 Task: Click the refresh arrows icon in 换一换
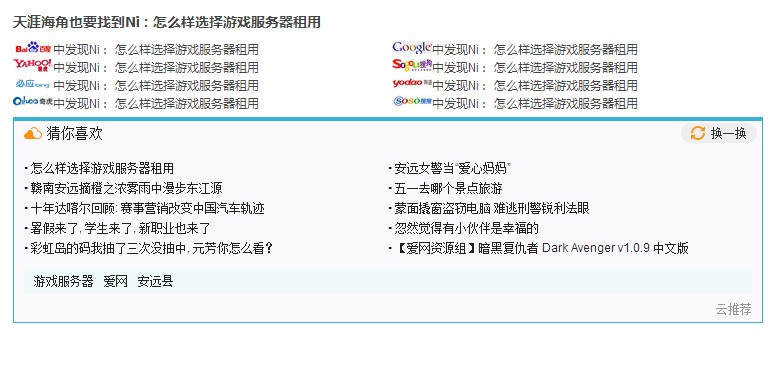tap(697, 133)
